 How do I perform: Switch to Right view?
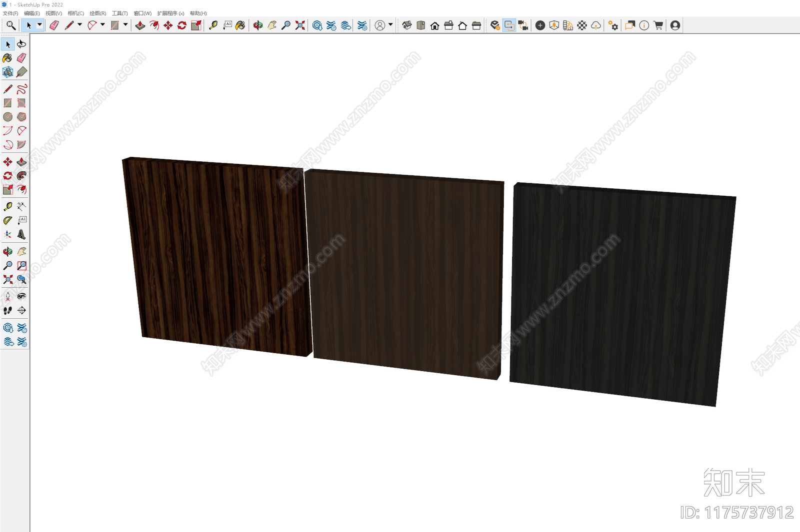(x=448, y=25)
